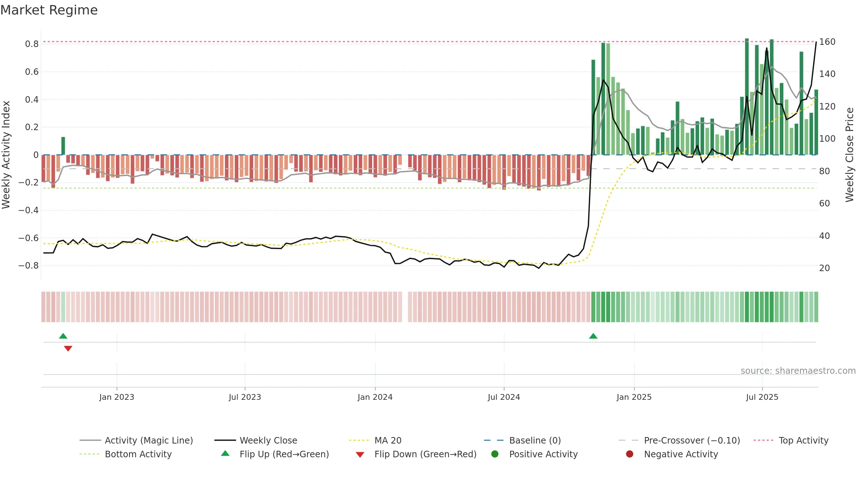Toggle the Bottom Activity legend entry
868x488 pixels.
coord(125,454)
